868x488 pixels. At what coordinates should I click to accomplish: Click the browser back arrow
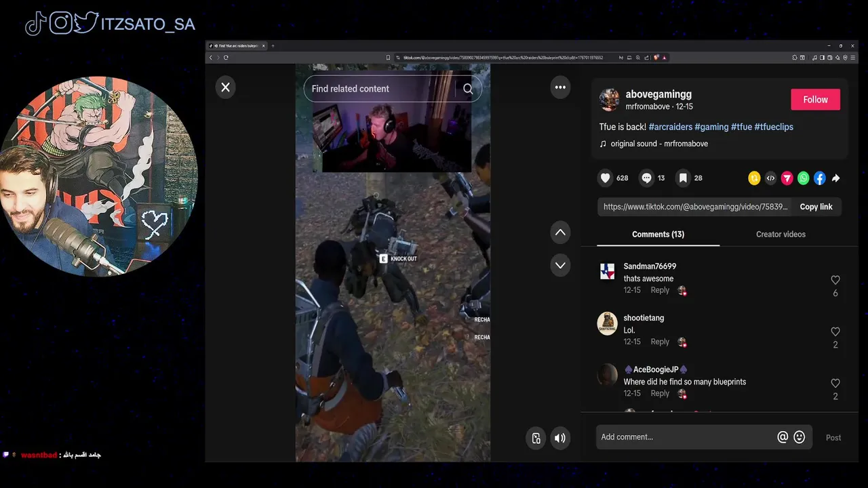click(211, 58)
